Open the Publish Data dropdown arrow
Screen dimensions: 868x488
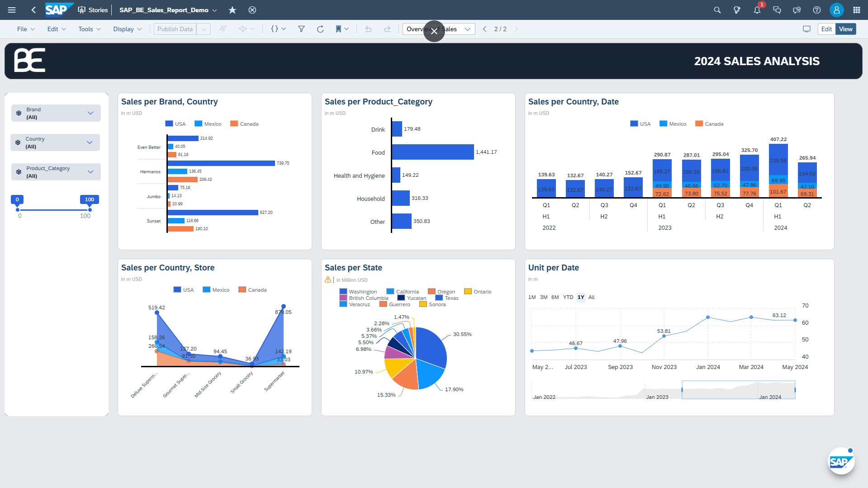pos(204,29)
